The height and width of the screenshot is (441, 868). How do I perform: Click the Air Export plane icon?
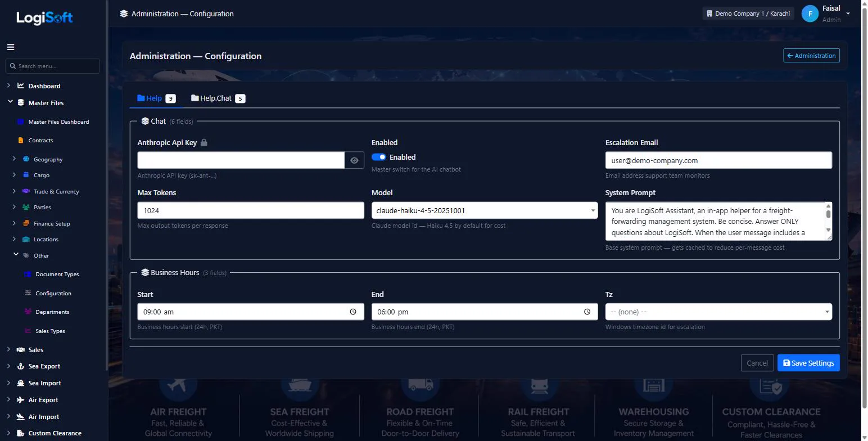tap(21, 400)
